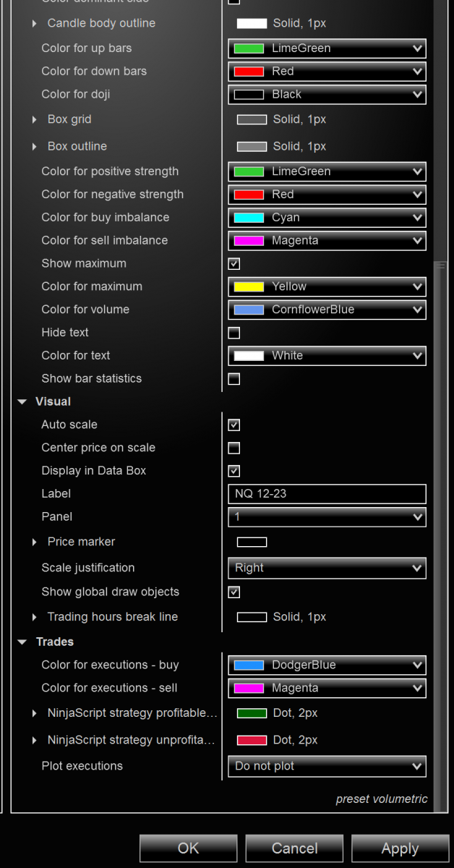Click the Price marker color swatch
Viewport: 454px width, 868px height.
[x=252, y=542]
